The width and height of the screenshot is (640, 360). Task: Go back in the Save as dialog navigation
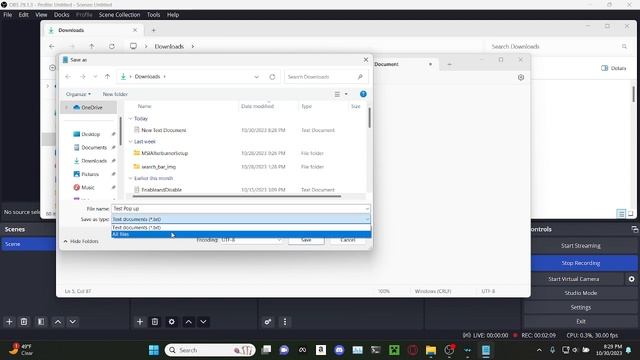[68, 77]
